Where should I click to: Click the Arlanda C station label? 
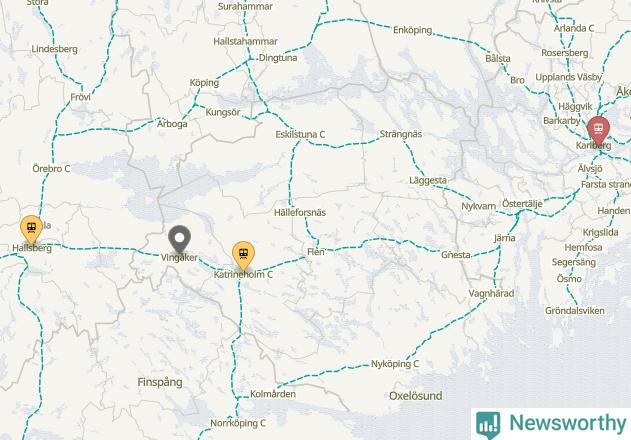tap(573, 28)
